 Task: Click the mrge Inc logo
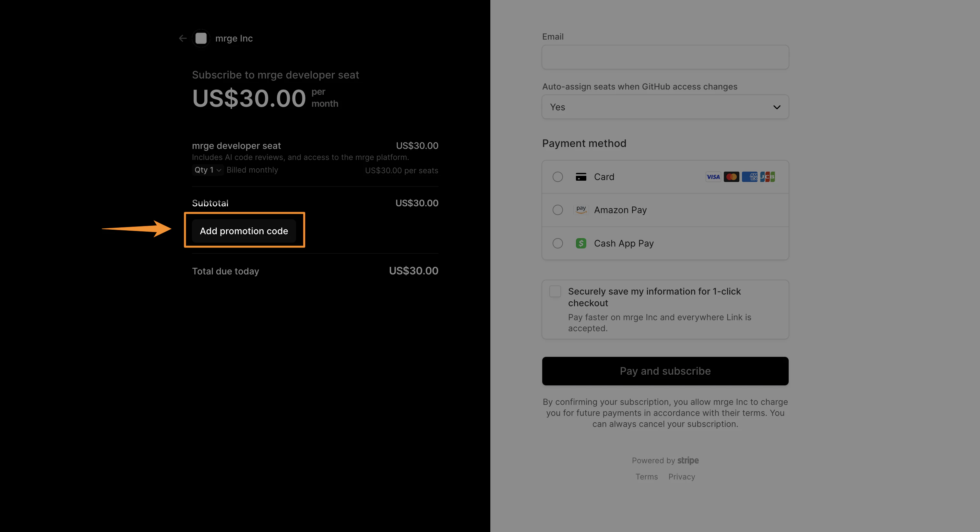[201, 38]
